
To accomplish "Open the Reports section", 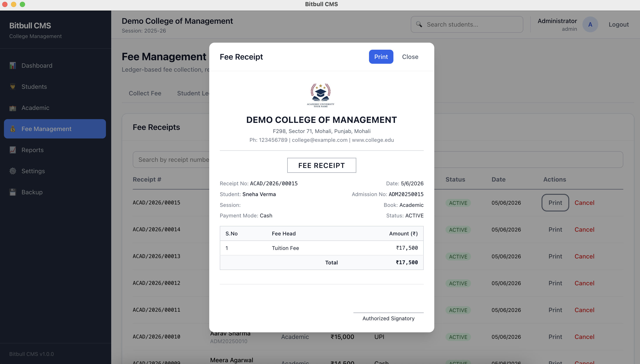I will pos(55,150).
